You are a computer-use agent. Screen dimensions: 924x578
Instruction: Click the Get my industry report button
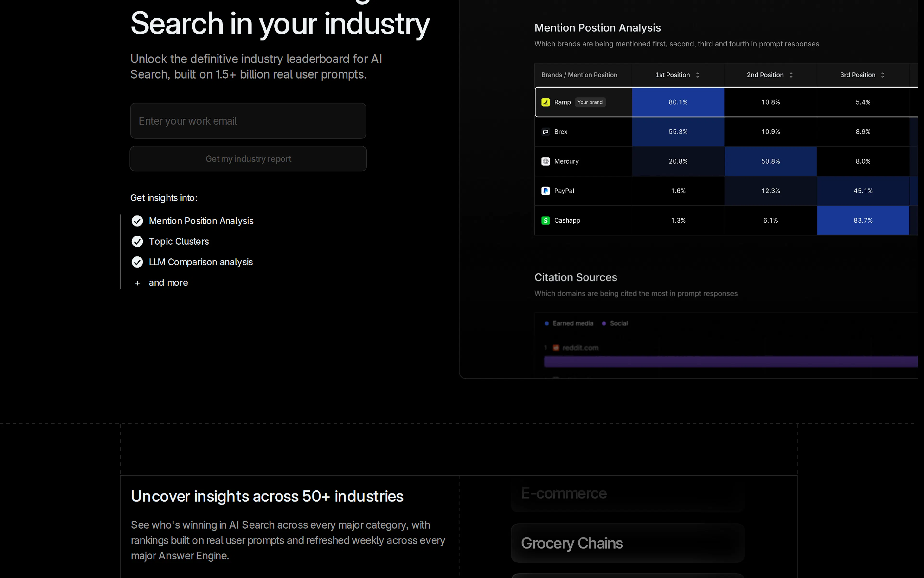click(248, 159)
